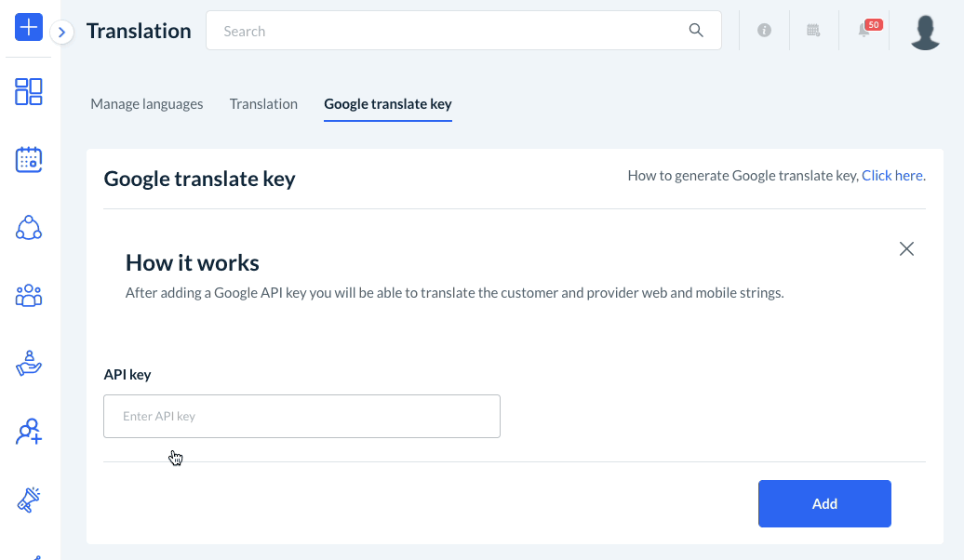Close the How it works panel
Viewport: 964px width, 560px height.
coord(906,248)
